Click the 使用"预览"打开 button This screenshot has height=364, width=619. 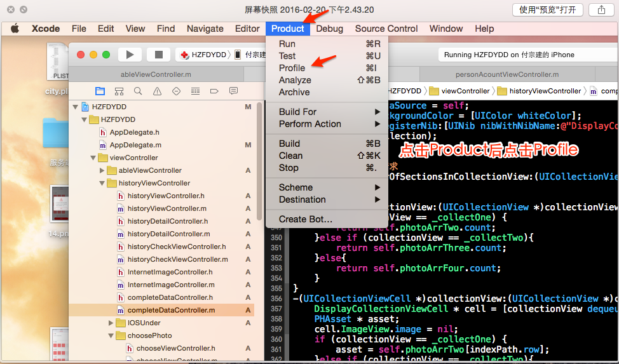tap(548, 10)
